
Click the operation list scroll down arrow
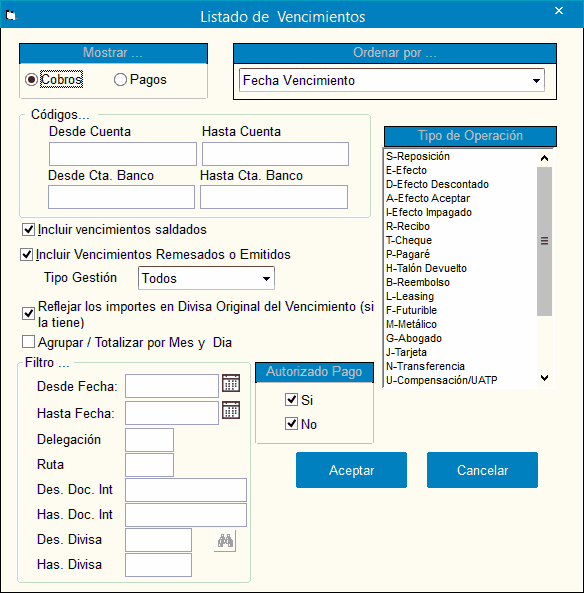tap(544, 378)
